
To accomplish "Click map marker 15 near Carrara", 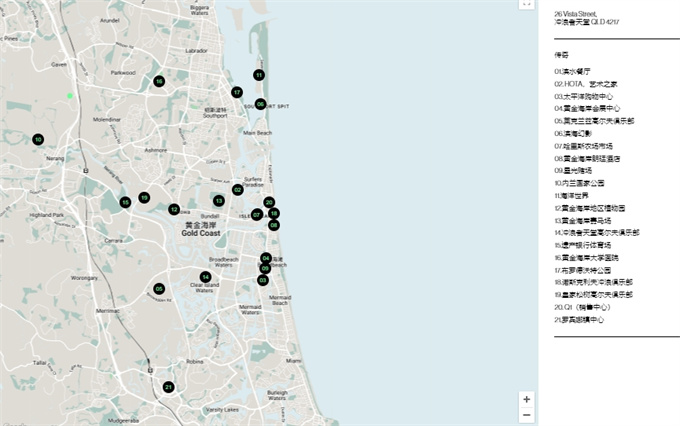I will [x=125, y=202].
